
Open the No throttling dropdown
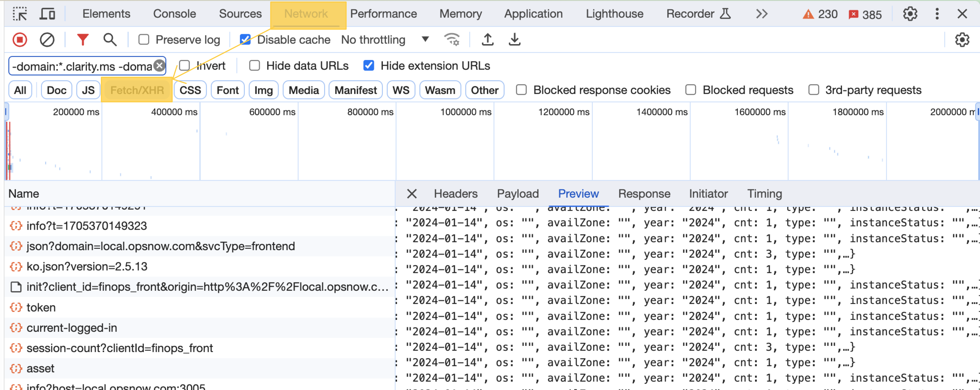point(384,39)
